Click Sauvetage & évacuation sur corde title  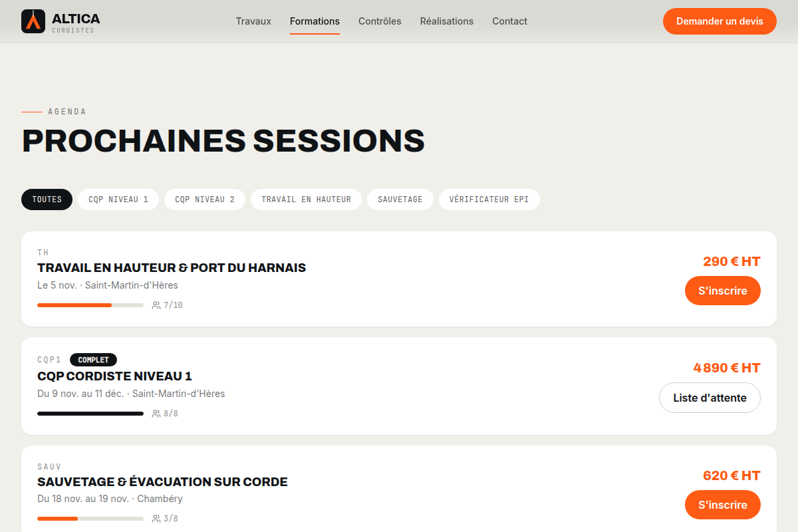point(162,482)
